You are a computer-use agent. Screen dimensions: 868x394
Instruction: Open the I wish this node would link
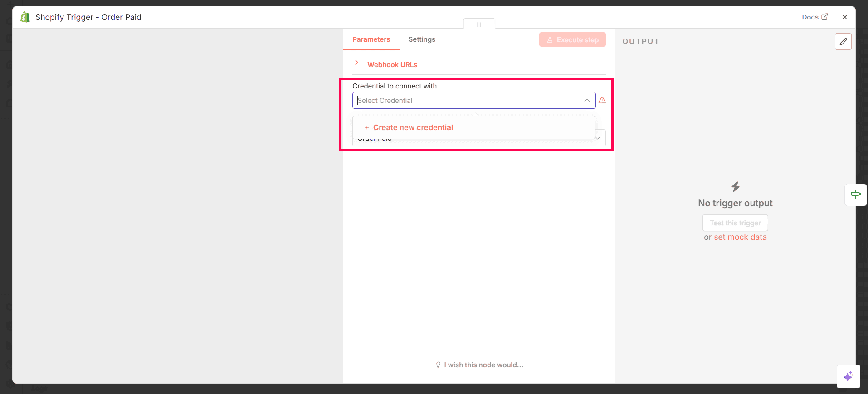(x=483, y=365)
